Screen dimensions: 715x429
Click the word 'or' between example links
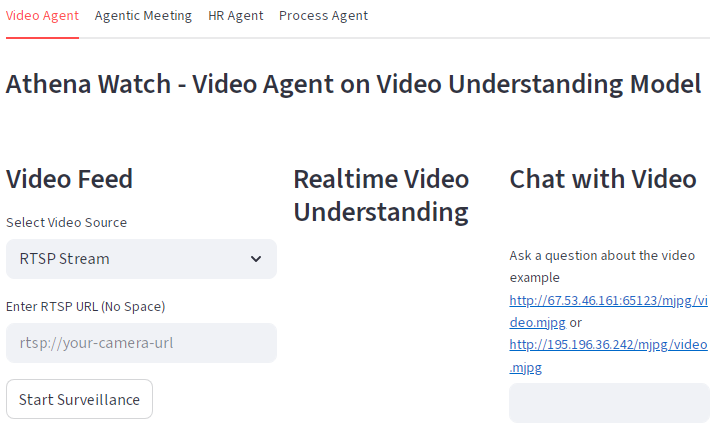(575, 322)
